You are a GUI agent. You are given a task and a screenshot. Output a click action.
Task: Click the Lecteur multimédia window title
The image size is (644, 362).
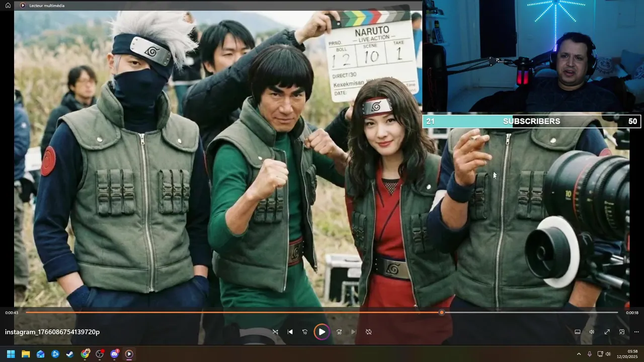pyautogui.click(x=47, y=6)
